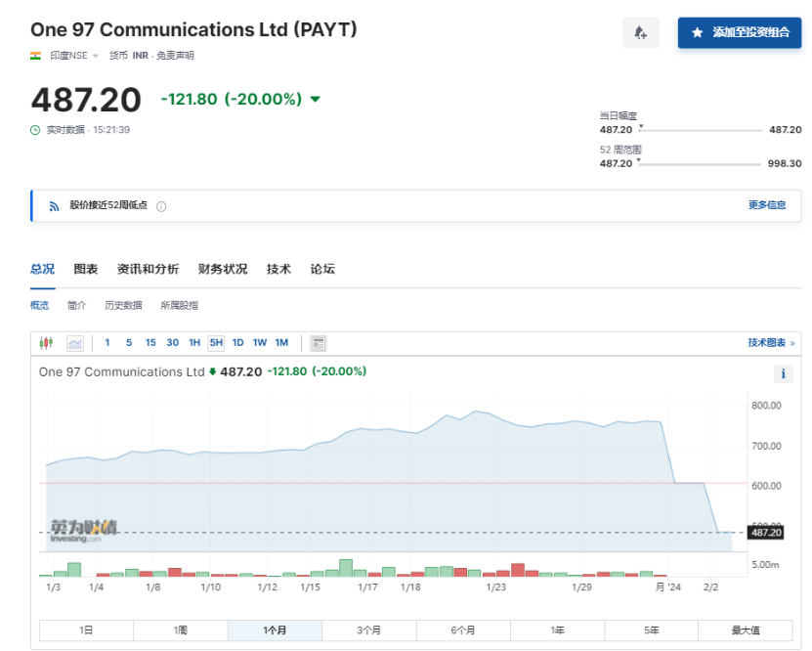Set chart interval to 1W
The height and width of the screenshot is (651, 812).
point(260,343)
